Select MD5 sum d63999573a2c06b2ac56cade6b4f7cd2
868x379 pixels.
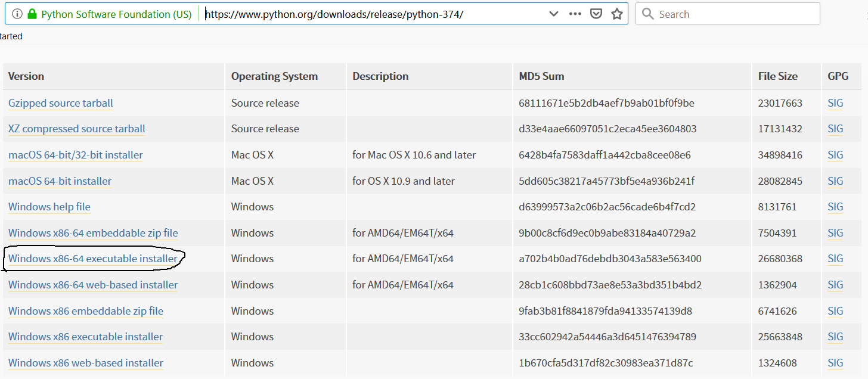pos(607,207)
